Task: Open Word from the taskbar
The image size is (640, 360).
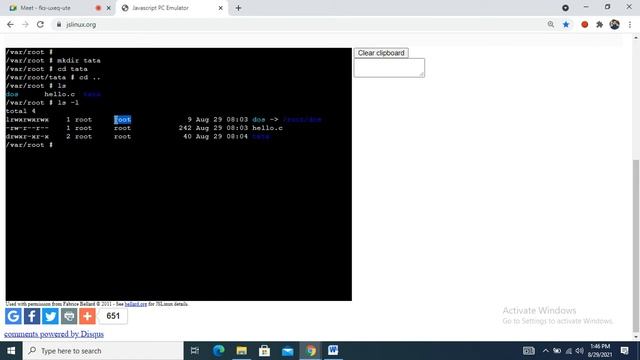Action: pyautogui.click(x=333, y=351)
